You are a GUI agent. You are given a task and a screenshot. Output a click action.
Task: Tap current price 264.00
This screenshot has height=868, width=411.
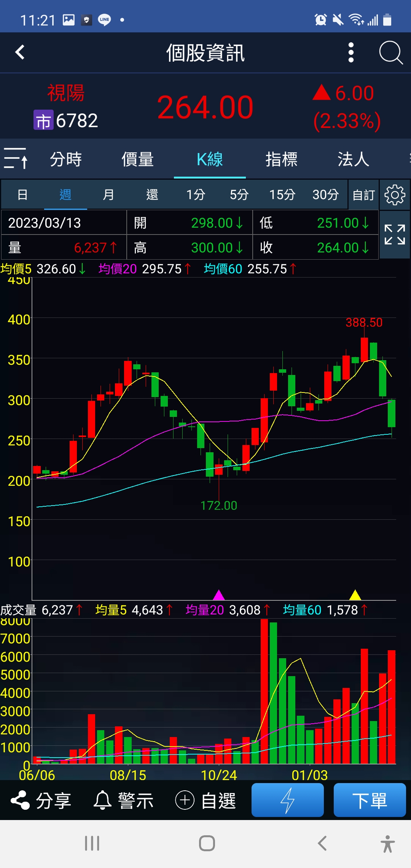click(205, 107)
